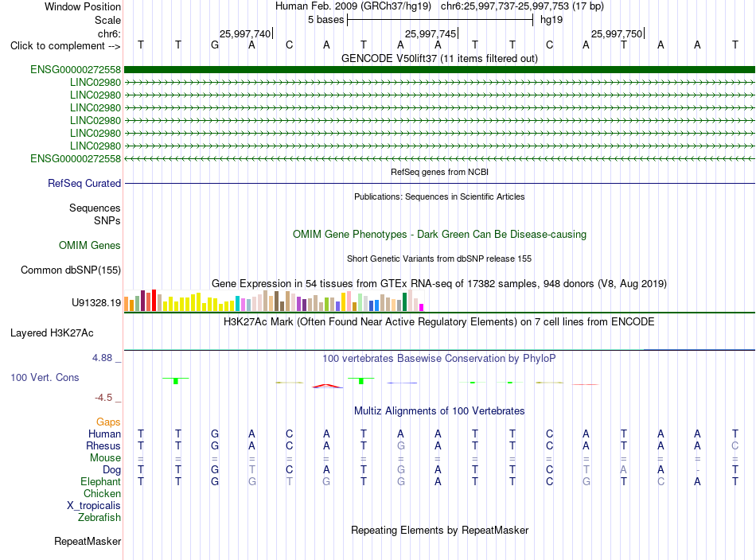Click the 4.88 upper conservation scale value
756x560 pixels.
point(102,358)
